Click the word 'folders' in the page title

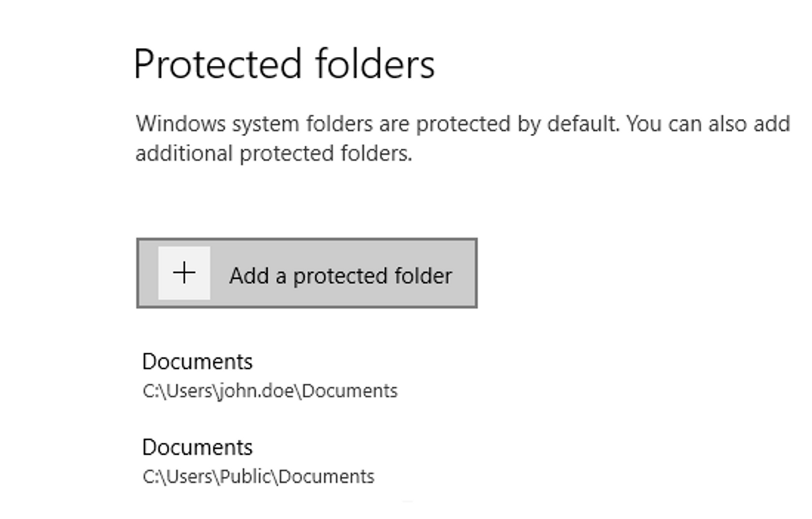(375, 63)
